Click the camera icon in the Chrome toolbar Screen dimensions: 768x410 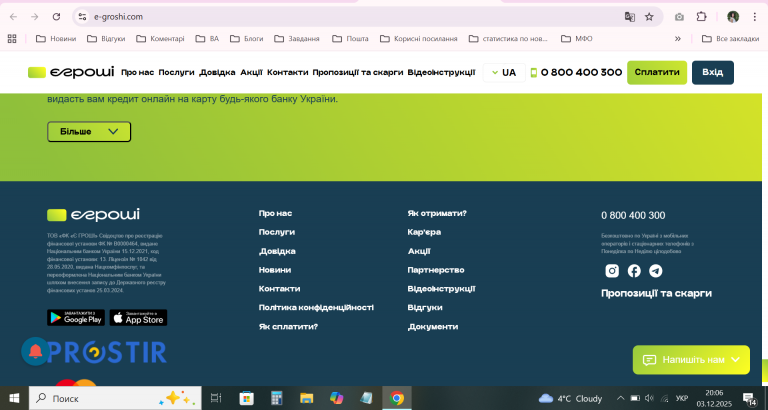(679, 17)
